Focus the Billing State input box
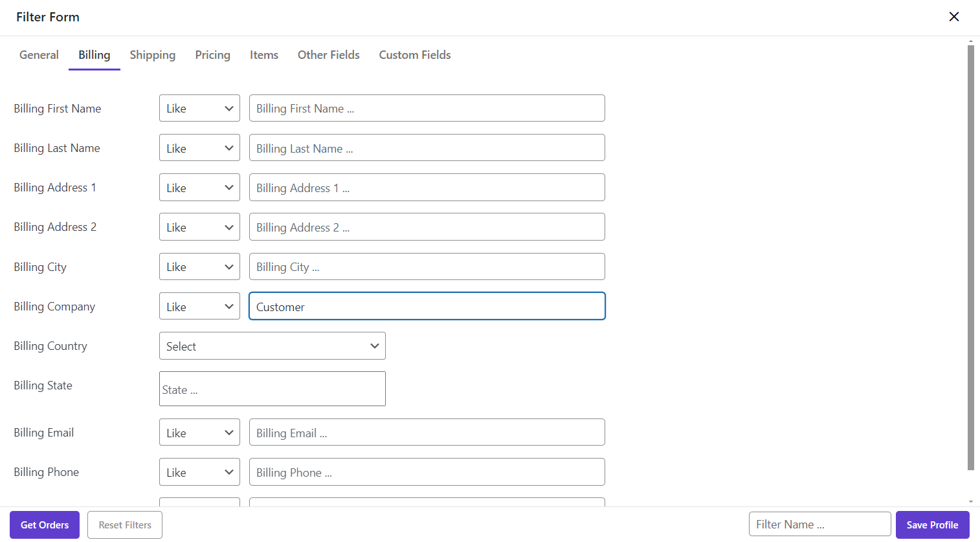Viewport: 980px width, 542px height. [x=272, y=389]
